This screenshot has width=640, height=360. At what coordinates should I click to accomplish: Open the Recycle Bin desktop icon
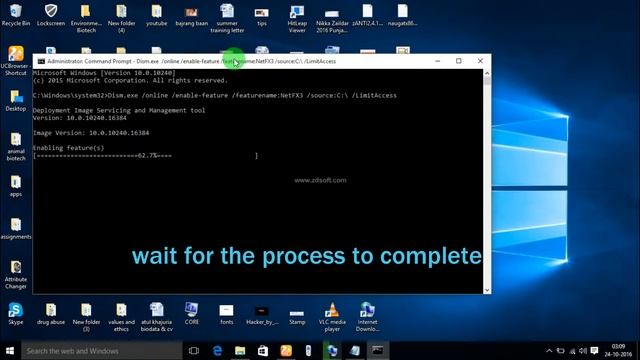tap(16, 15)
